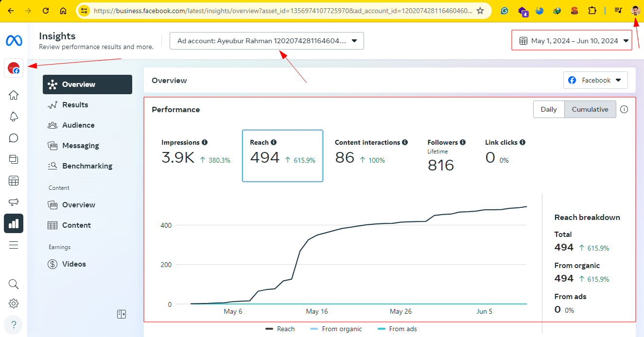Switch chart to Cumulative view
Viewport: 644px width, 337px height.
[590, 109]
